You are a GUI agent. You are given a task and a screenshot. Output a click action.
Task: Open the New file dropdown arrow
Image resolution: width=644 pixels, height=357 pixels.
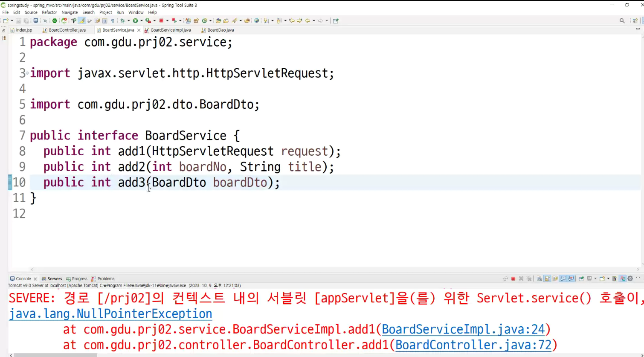coord(12,20)
